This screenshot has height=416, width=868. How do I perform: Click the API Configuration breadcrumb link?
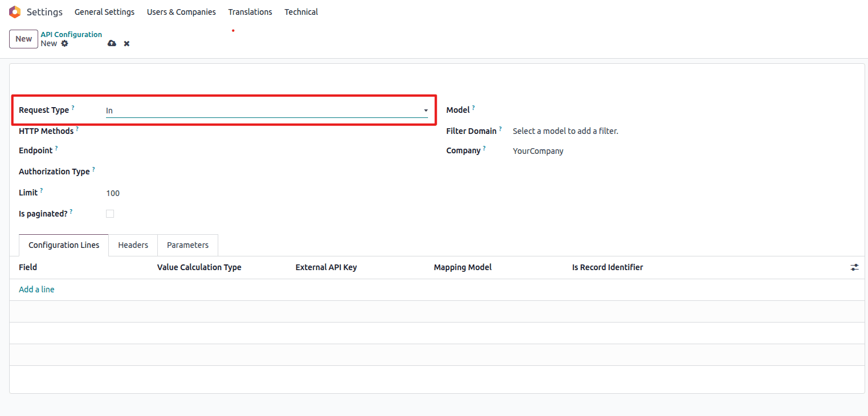pyautogui.click(x=71, y=34)
